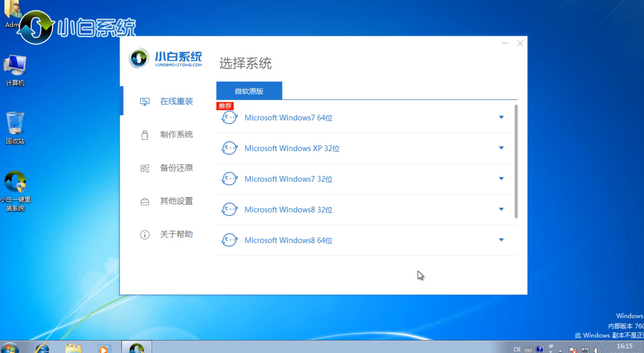The height and width of the screenshot is (353, 644).
Task: Expand the Microsoft Windows8 64位 dropdown arrow
Action: [501, 240]
